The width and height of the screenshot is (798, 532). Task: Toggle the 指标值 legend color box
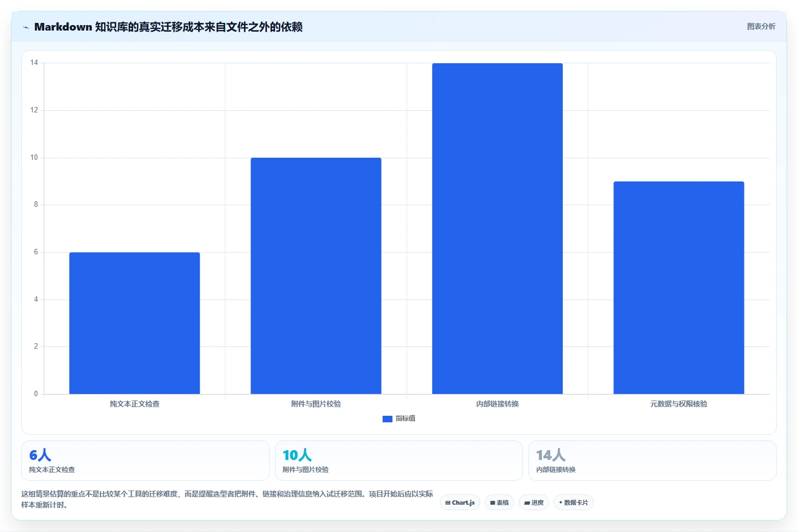click(x=388, y=419)
